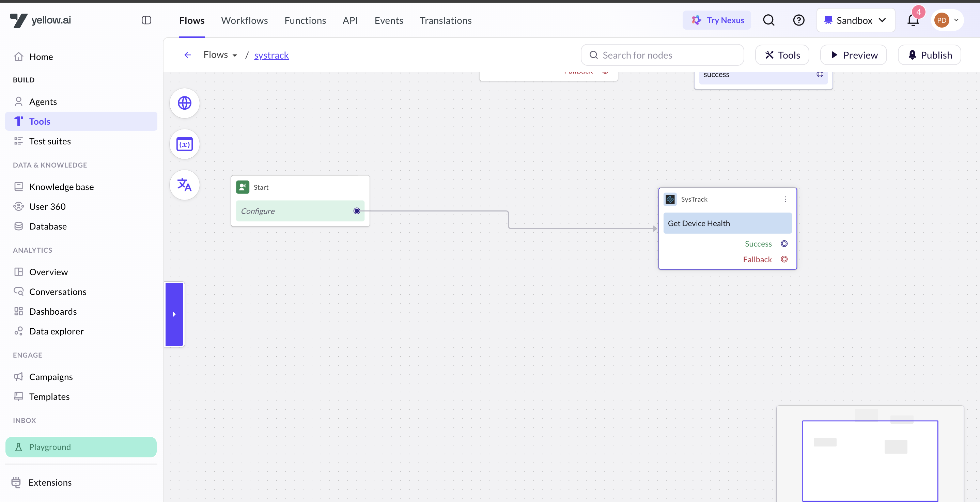Open the PD user avatar menu
Image resolution: width=980 pixels, height=502 pixels.
[x=947, y=20]
